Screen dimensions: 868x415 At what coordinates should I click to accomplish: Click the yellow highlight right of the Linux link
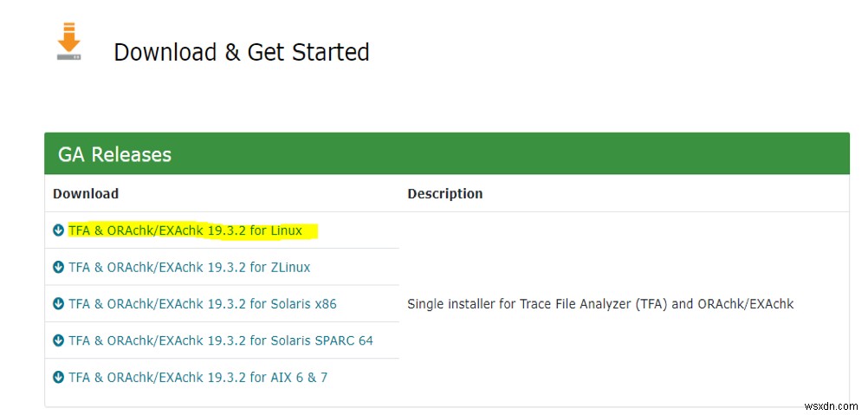click(311, 230)
